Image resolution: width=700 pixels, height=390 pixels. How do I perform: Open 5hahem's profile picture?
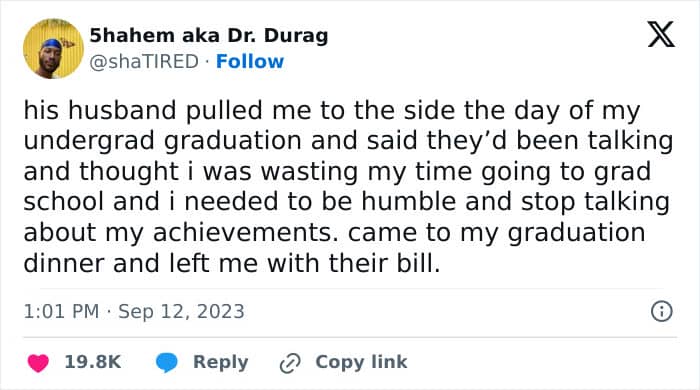[53, 49]
